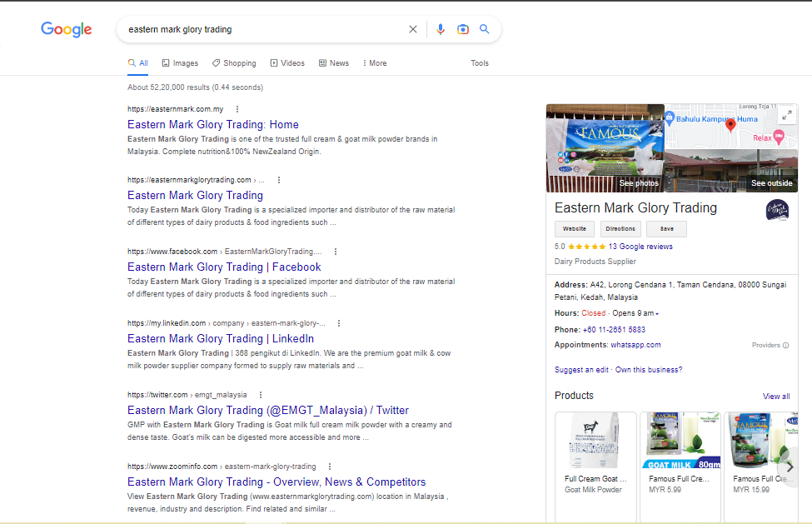812x524 pixels.
Task: Open search by image camera icon
Action: point(463,29)
